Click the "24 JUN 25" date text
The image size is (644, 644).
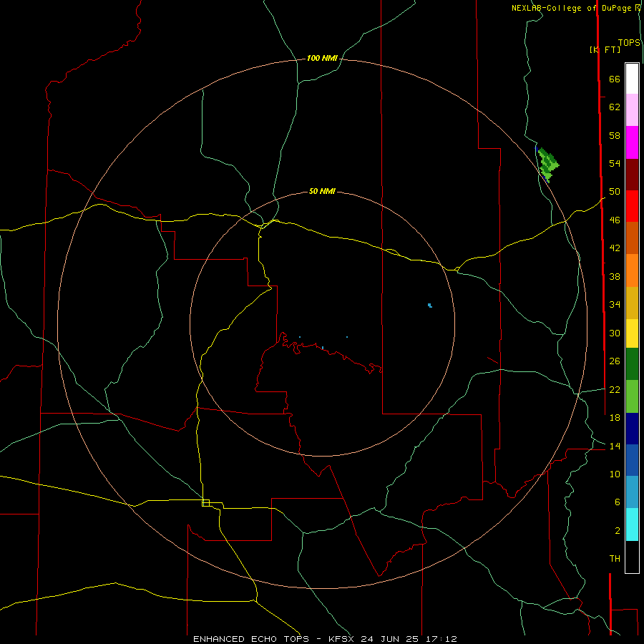pos(390,639)
